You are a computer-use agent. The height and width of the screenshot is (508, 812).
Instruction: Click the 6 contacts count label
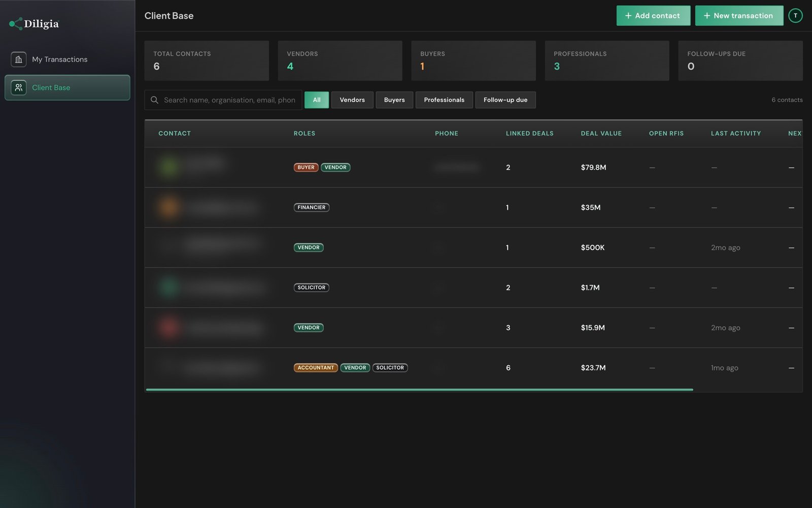[787, 100]
